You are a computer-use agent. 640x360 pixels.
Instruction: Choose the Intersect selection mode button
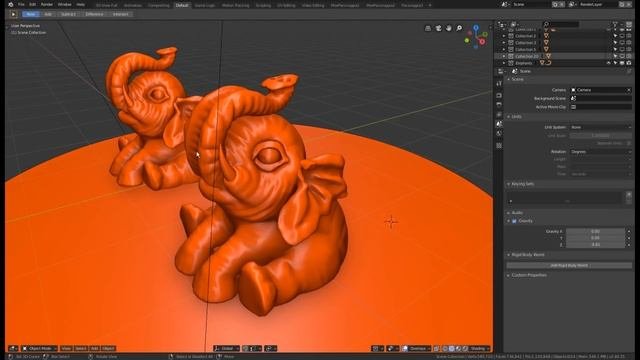pyautogui.click(x=120, y=14)
